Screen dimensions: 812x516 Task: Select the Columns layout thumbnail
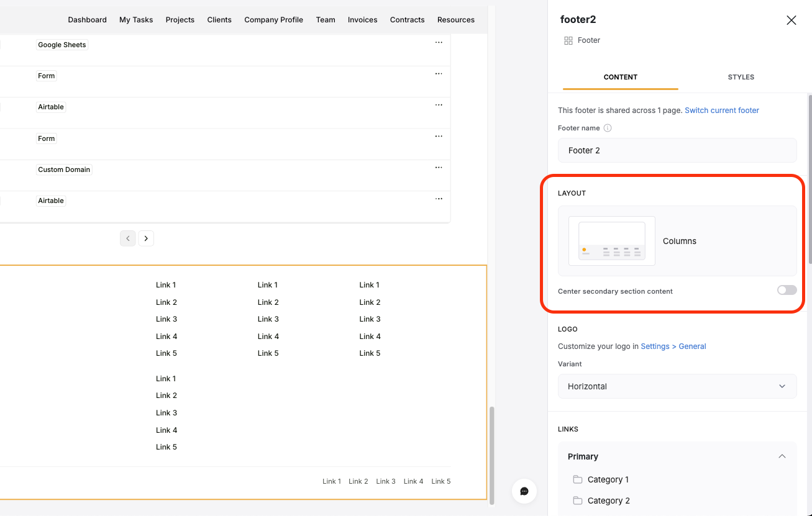(x=612, y=241)
